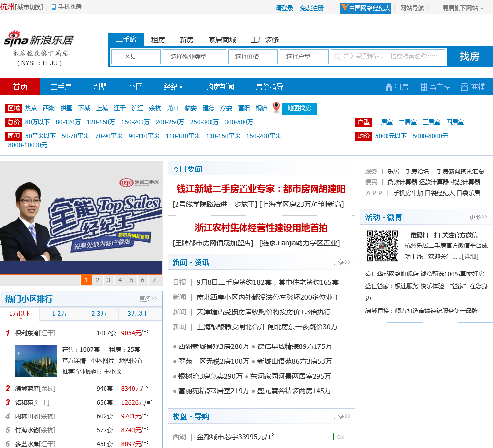Click the green down arrow beside 0%

pos(333,437)
